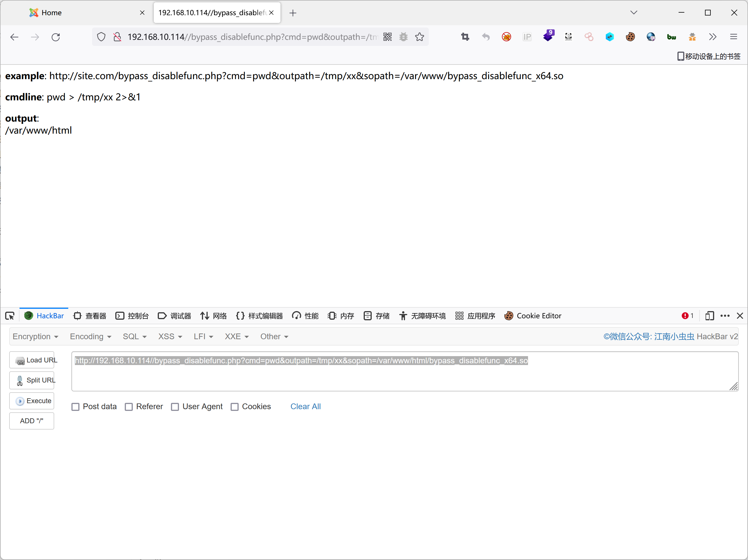Open the 网络 network devtools tab
748x560 pixels.
click(213, 316)
